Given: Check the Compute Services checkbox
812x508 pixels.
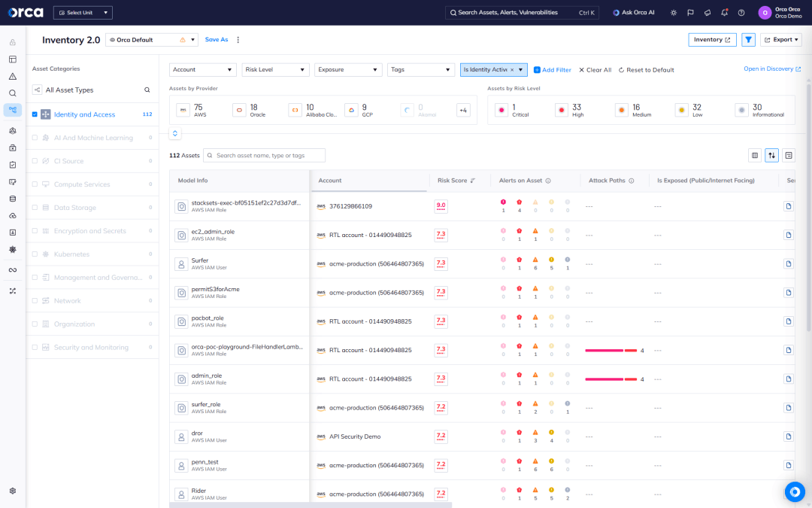Looking at the screenshot, I should 35,184.
